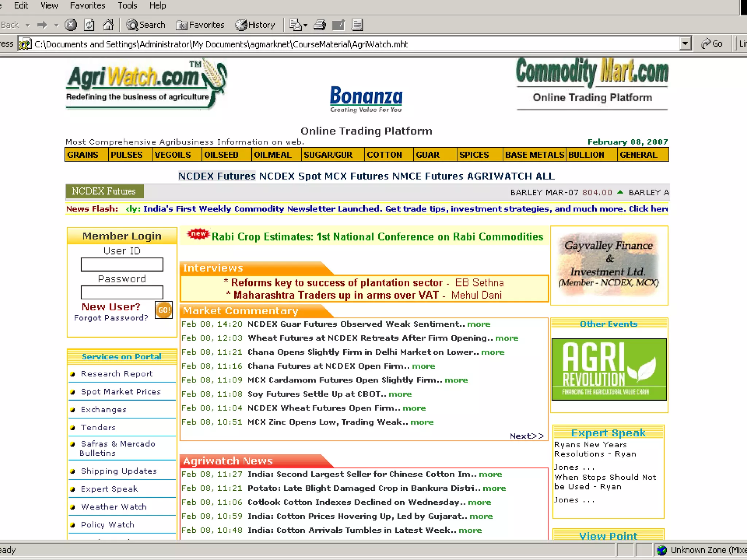Image resolution: width=747 pixels, height=560 pixels.
Task: Expand the Back button history dropdown
Action: [28, 25]
